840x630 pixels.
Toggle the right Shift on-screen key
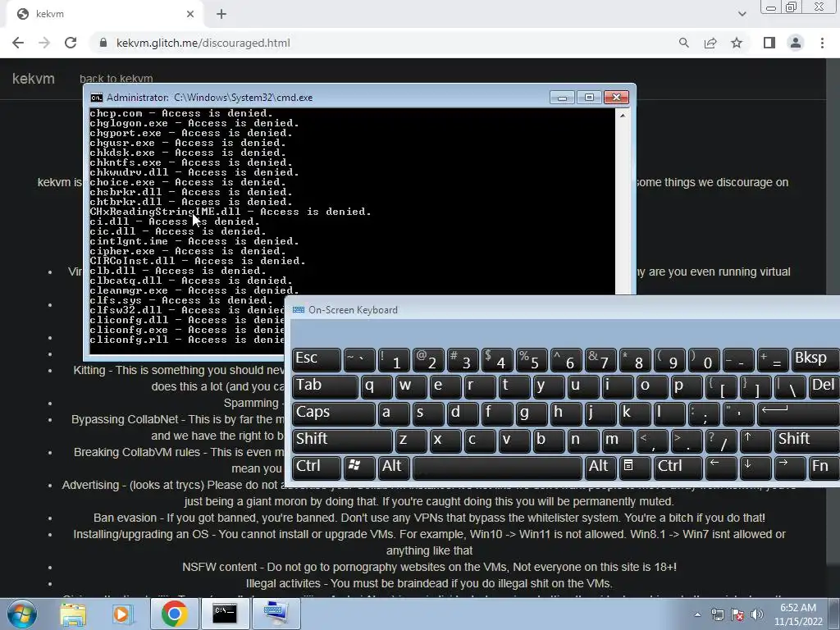(807, 441)
